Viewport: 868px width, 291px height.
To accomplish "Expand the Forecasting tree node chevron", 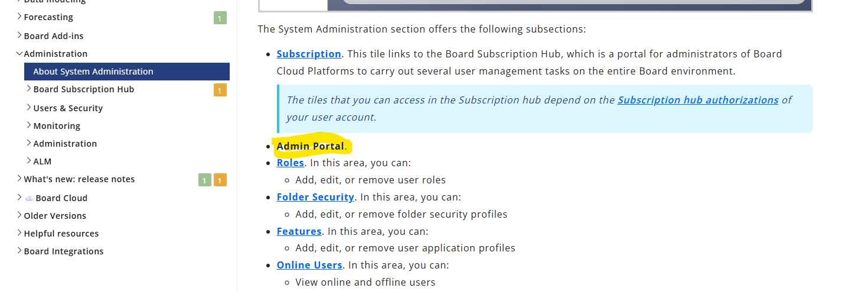I will click(19, 17).
